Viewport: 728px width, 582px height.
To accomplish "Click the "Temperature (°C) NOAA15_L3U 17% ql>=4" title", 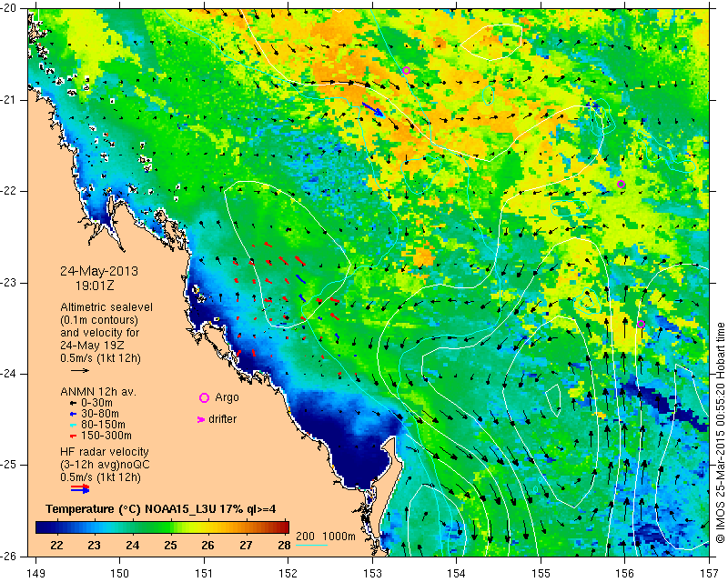I will click(x=161, y=509).
